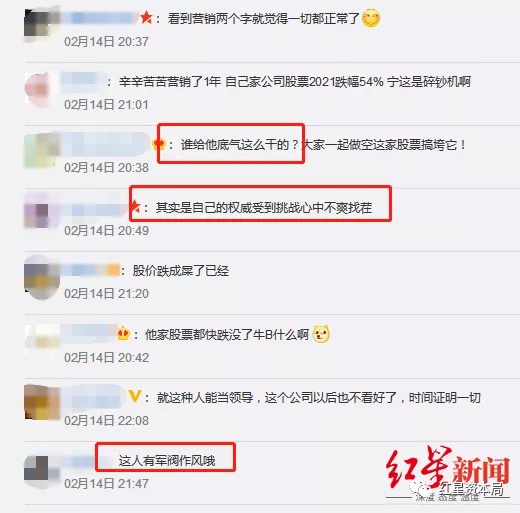Open blurred username of first commenter
This screenshot has width=520, height=513.
coord(101,18)
